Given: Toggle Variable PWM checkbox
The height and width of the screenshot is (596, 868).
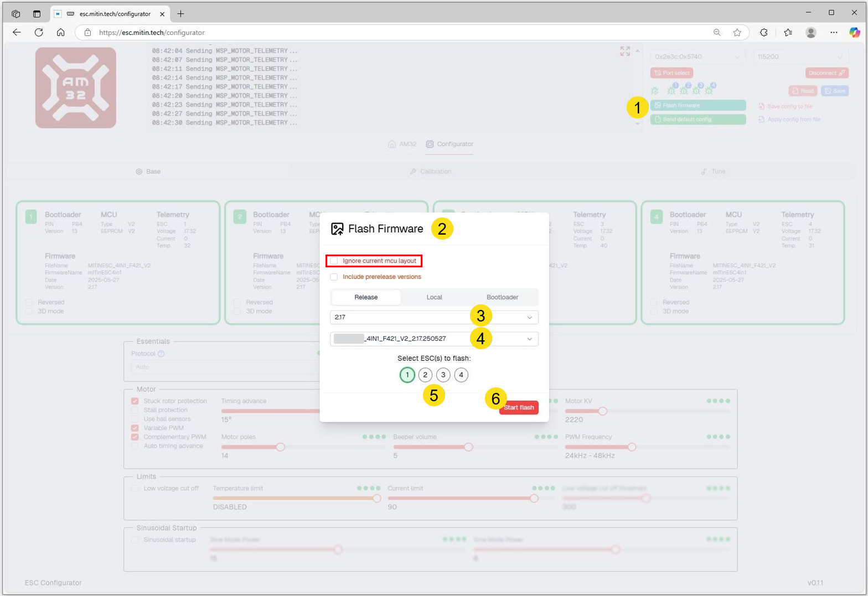Looking at the screenshot, I should [x=135, y=428].
